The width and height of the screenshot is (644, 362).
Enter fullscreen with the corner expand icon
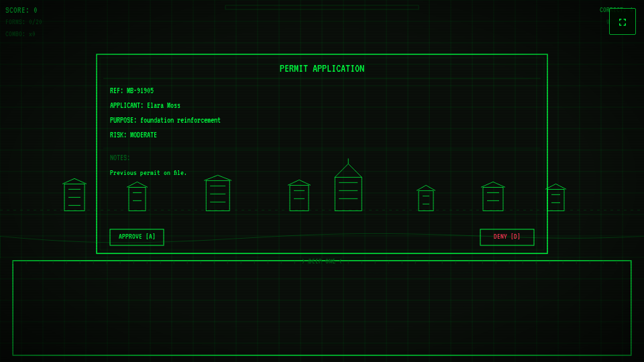pos(623,21)
